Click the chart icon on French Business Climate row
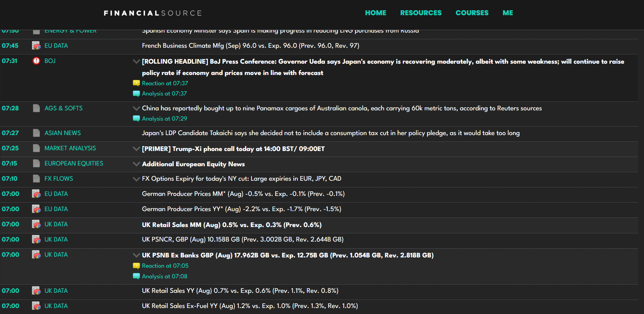Image resolution: width=644 pixels, height=314 pixels. (36, 46)
